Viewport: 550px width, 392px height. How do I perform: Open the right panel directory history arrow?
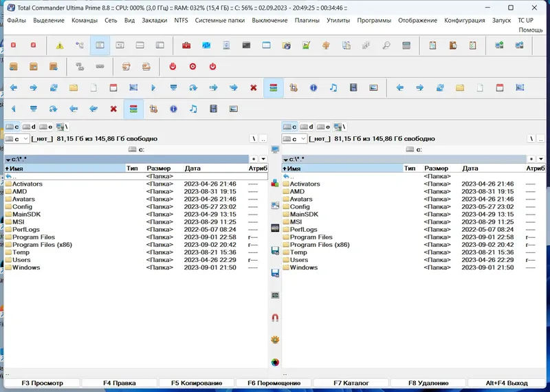(540, 159)
